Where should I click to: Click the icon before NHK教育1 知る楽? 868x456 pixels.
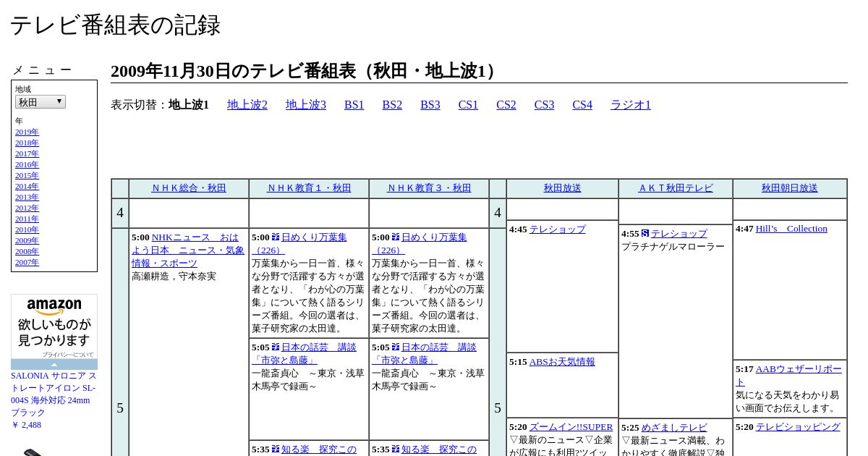pyautogui.click(x=276, y=449)
